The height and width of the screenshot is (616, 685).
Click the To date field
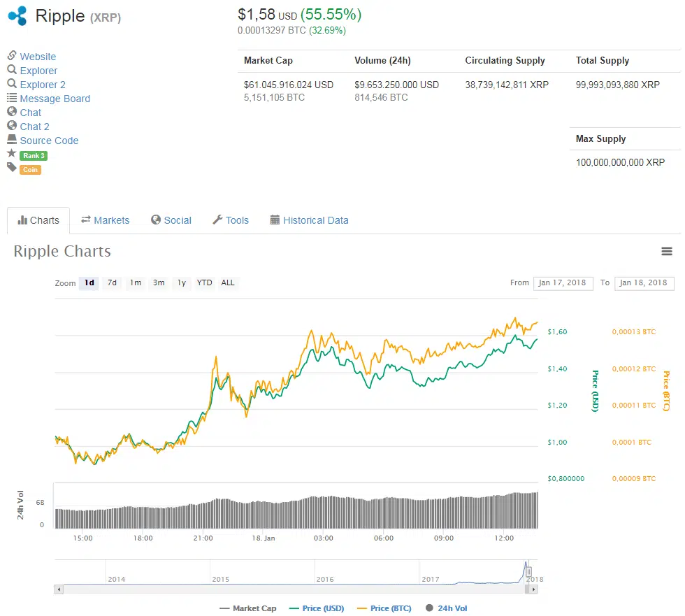(644, 283)
